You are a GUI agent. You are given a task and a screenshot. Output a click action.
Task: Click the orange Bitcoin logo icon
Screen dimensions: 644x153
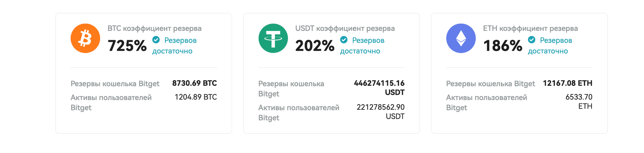(x=85, y=38)
